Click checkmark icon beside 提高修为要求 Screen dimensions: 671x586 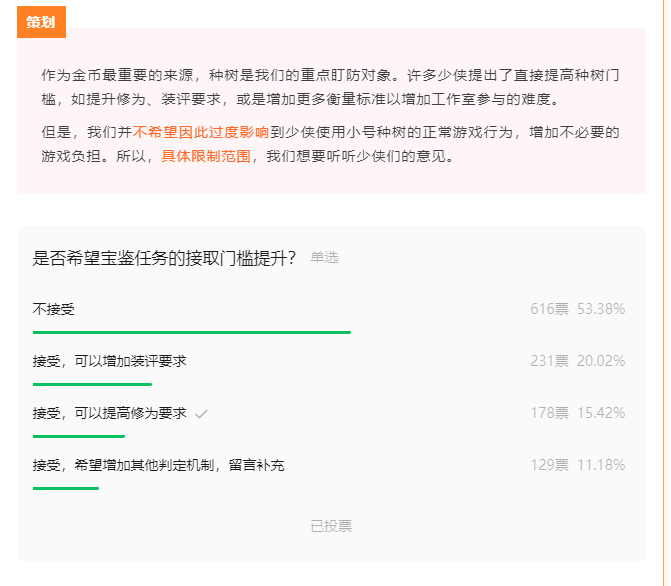(202, 414)
